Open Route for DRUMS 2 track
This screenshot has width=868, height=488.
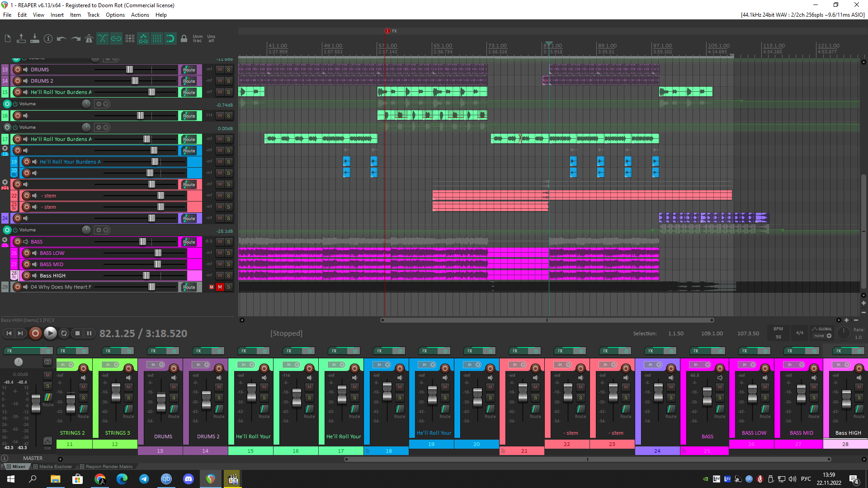coord(189,81)
